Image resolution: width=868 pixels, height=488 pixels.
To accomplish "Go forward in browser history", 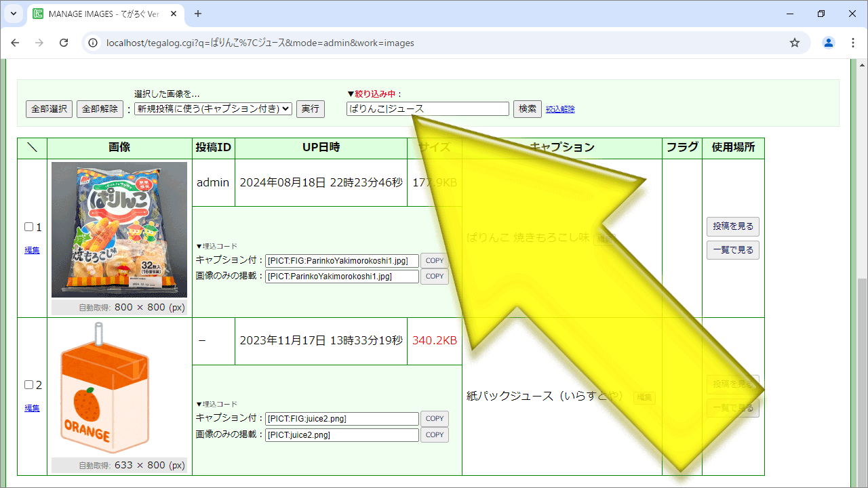I will [x=39, y=43].
